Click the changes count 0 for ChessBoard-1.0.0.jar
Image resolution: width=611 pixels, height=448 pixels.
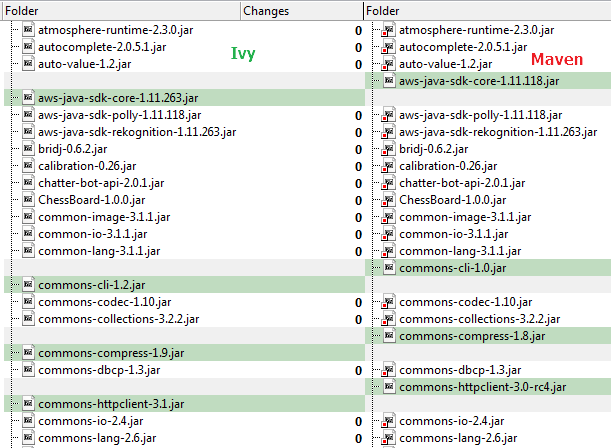(358, 201)
